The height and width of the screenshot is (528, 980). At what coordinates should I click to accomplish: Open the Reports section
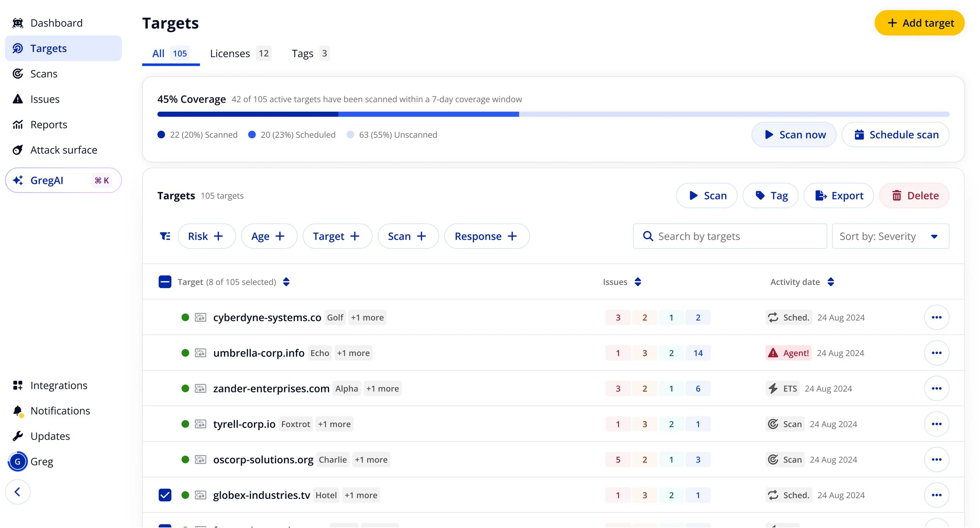pyautogui.click(x=49, y=124)
